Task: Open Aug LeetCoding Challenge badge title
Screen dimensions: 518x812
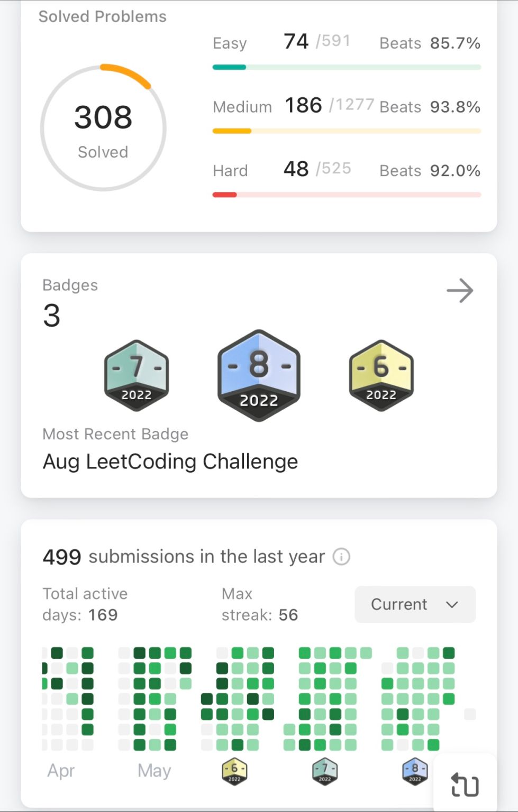Action: [170, 462]
